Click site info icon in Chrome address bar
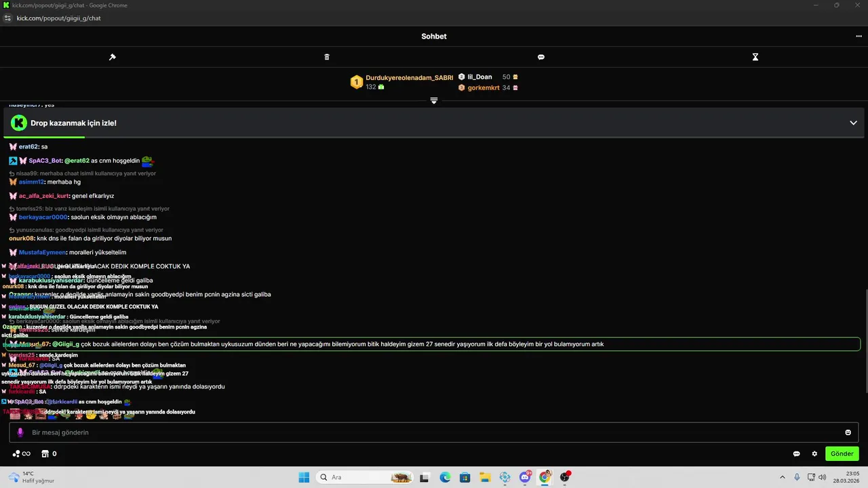The height and width of the screenshot is (488, 868). pos(7,18)
